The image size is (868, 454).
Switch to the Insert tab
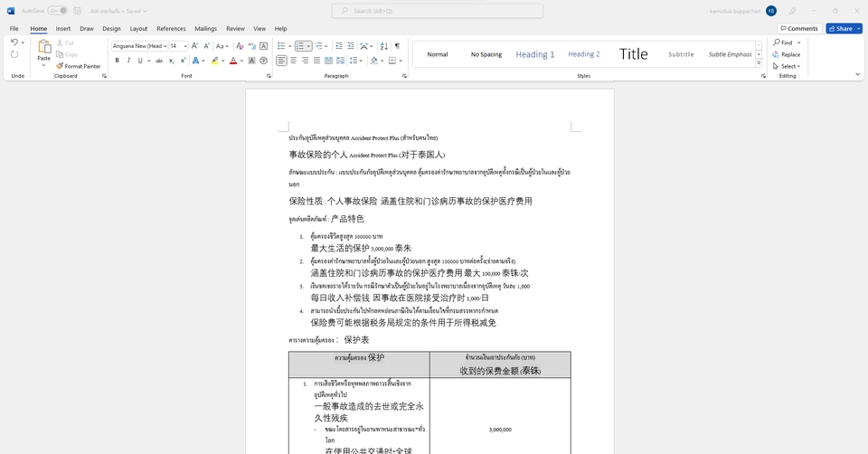click(x=63, y=28)
